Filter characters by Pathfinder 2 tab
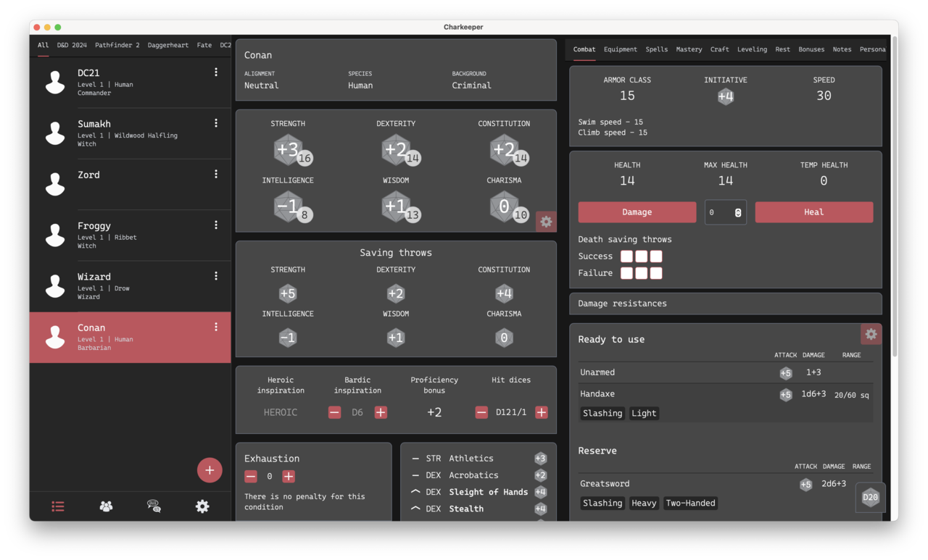 [117, 45]
